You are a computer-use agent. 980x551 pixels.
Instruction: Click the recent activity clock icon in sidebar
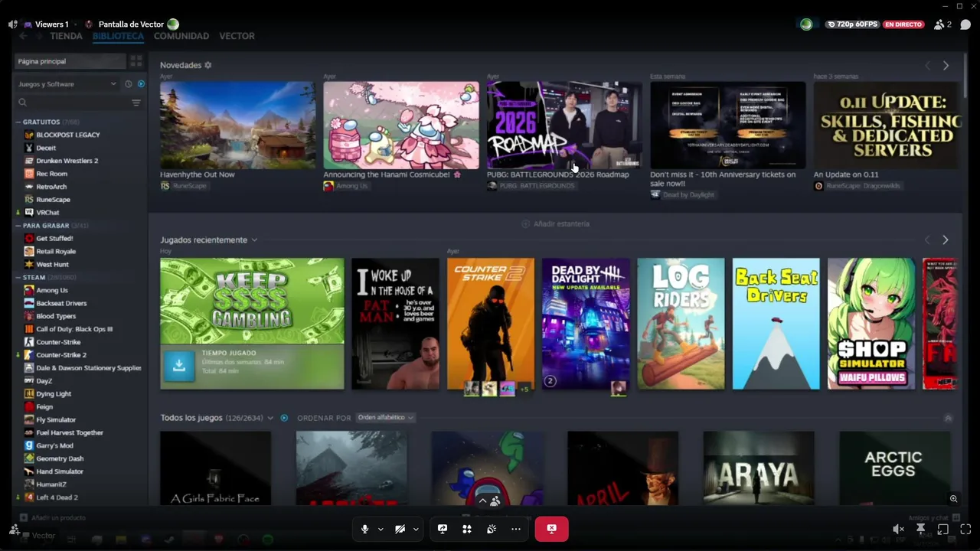[x=129, y=84]
